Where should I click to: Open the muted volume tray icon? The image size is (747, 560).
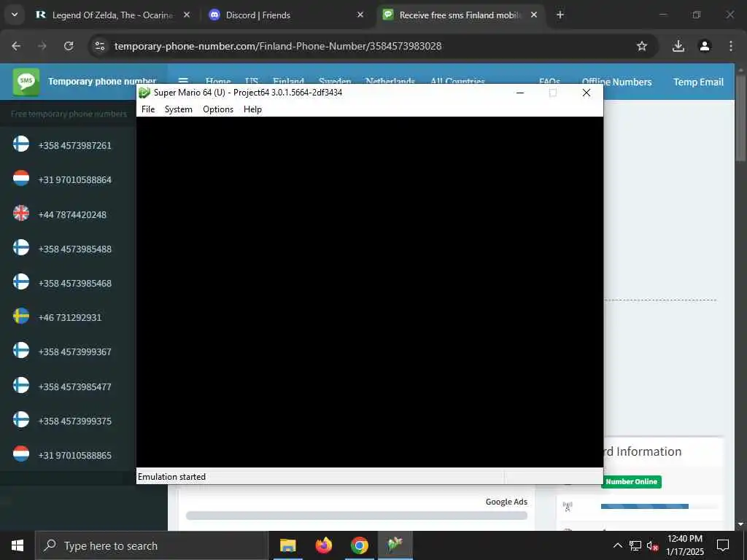(x=652, y=545)
